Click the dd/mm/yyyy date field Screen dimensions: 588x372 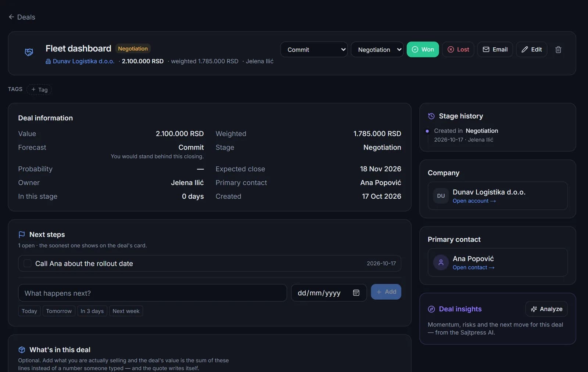click(x=329, y=293)
